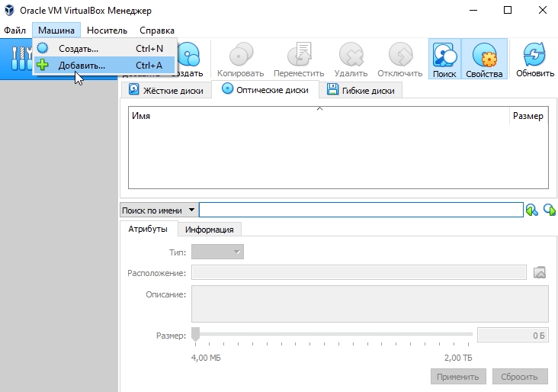Screen dimensions: 558x392
Task: Click the Description text area
Action: pyautogui.click(x=370, y=304)
